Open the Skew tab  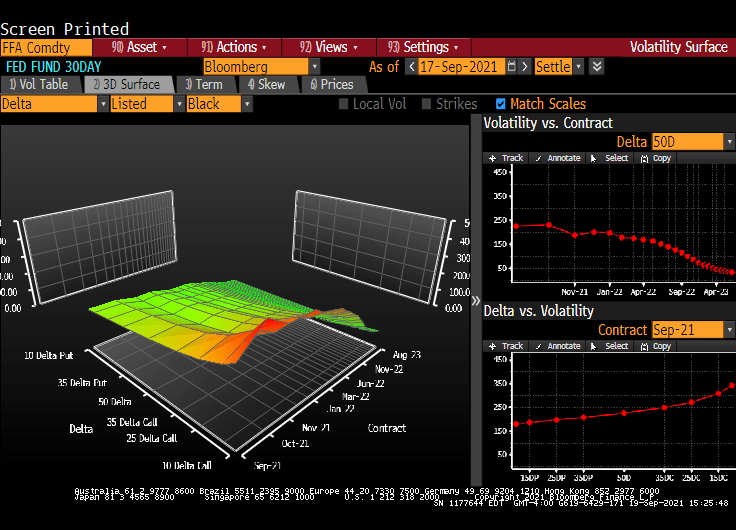(x=266, y=85)
